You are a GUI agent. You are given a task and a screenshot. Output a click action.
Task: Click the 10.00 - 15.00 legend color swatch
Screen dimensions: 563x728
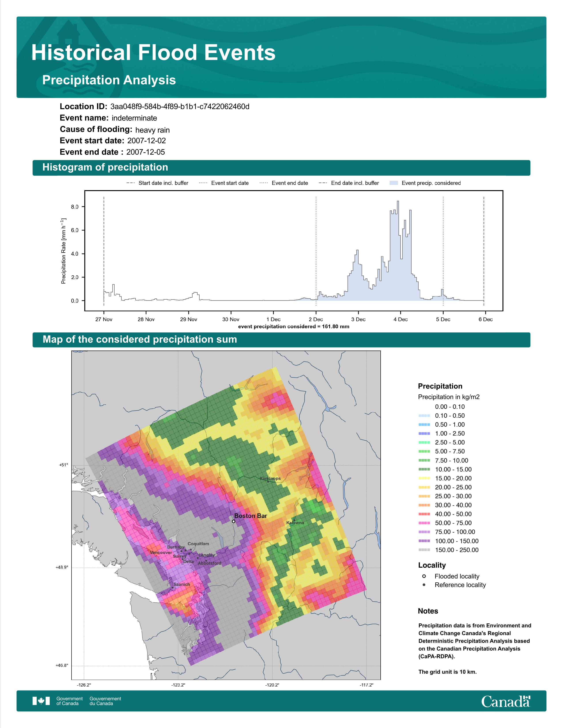(424, 469)
